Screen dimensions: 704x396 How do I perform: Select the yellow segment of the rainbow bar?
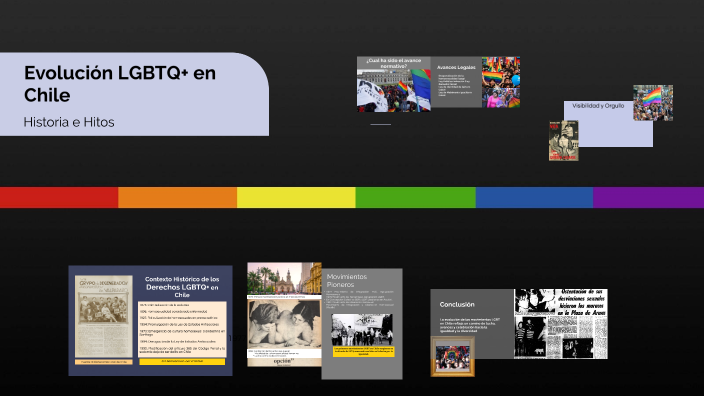click(296, 198)
